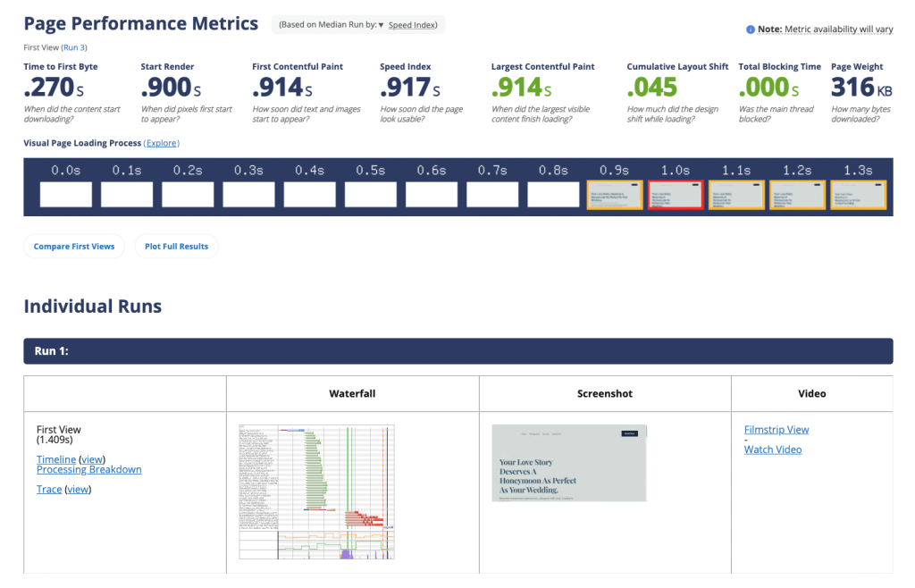The width and height of the screenshot is (915, 588).
Task: Select the red-bordered 1.0s filmstrip frame
Action: pos(676,194)
